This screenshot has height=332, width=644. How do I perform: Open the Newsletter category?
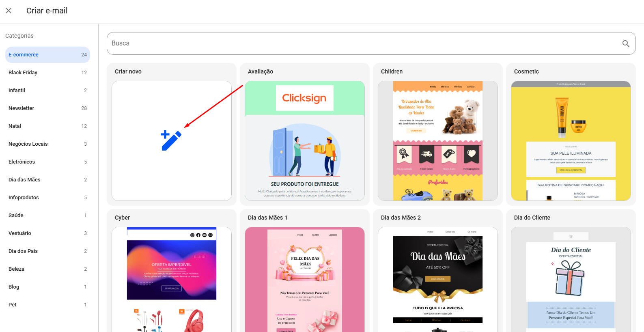click(x=47, y=108)
